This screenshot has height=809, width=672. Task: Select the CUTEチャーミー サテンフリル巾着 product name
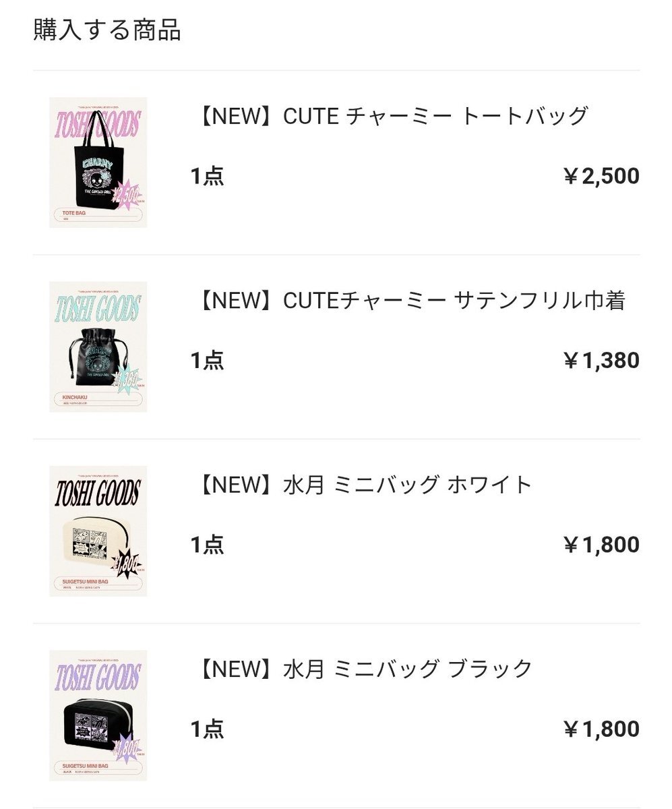(x=408, y=301)
